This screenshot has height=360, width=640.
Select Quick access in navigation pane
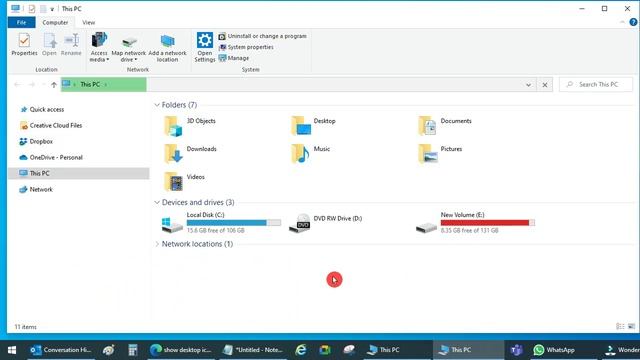(42, 109)
